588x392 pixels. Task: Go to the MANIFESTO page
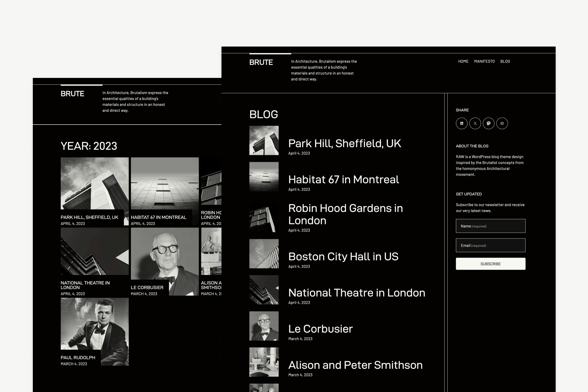[484, 61]
